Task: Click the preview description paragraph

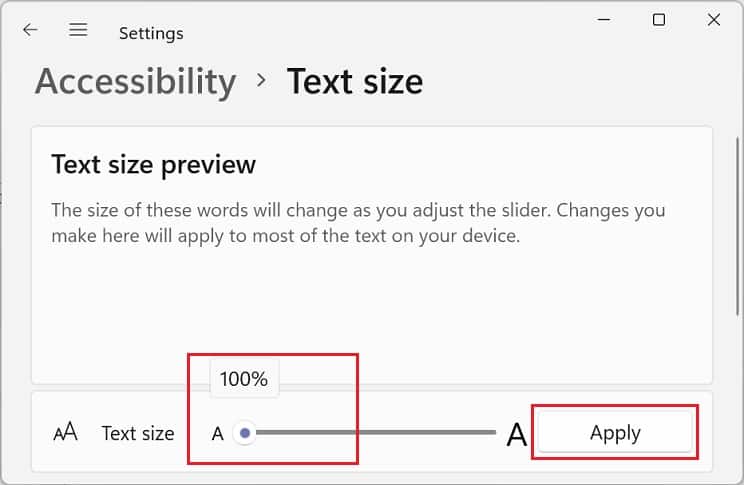Action: [x=357, y=224]
